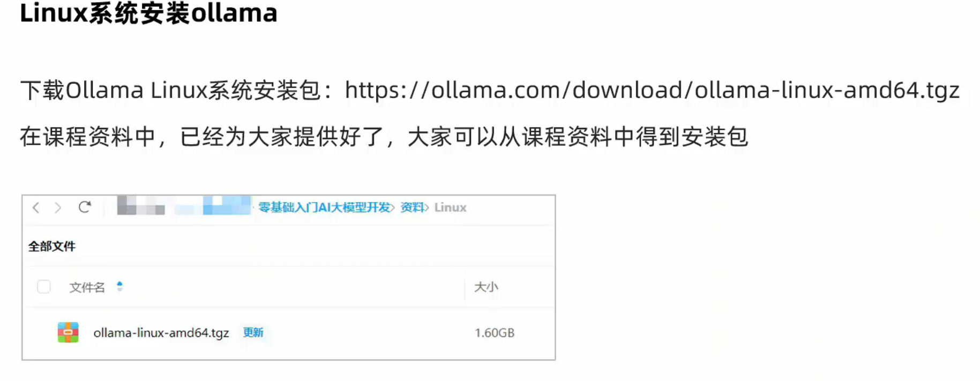Click the Linux系统安装ollama heading

click(148, 12)
